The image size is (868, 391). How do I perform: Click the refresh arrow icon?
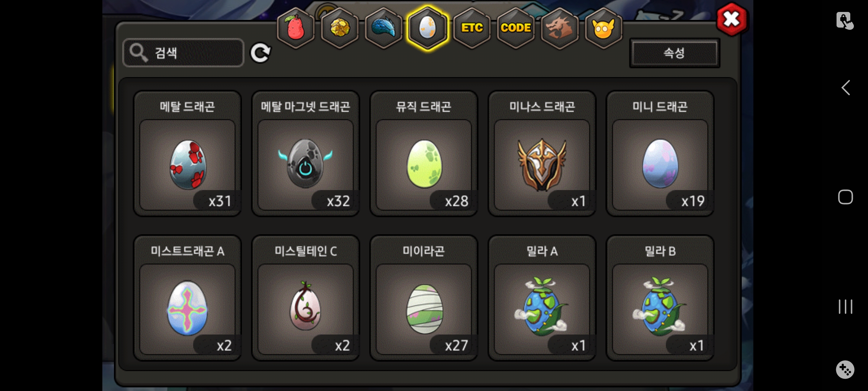tap(260, 53)
